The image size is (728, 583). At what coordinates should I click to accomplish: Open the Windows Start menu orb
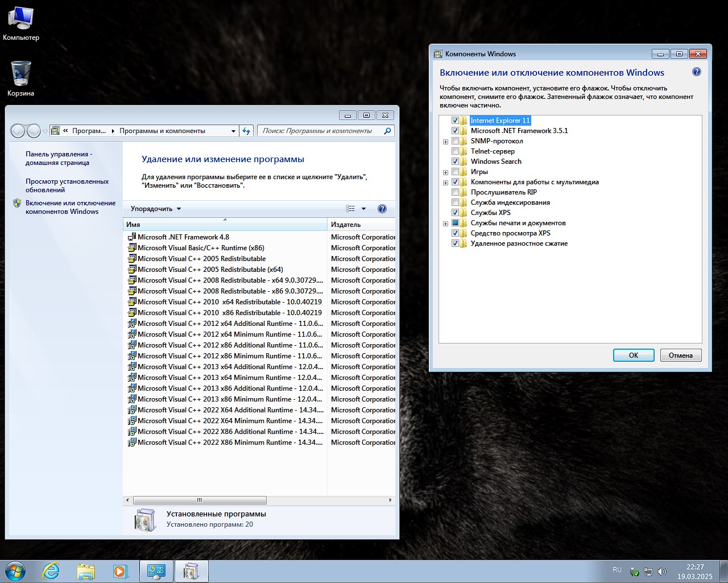coord(15,571)
